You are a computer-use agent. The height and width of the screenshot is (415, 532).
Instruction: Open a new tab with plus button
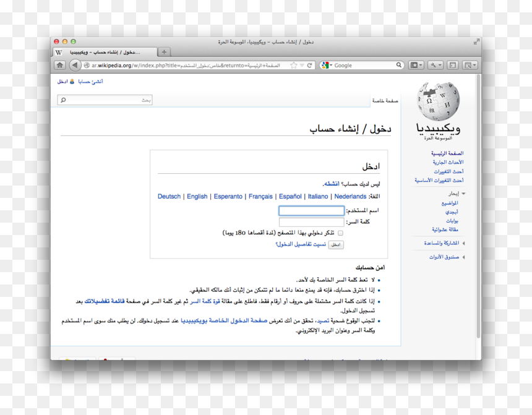click(164, 52)
